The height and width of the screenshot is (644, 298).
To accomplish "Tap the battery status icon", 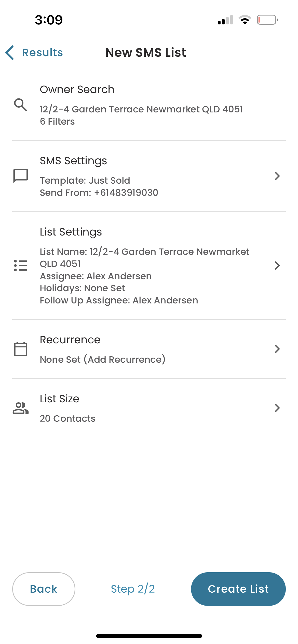I will pos(267,20).
